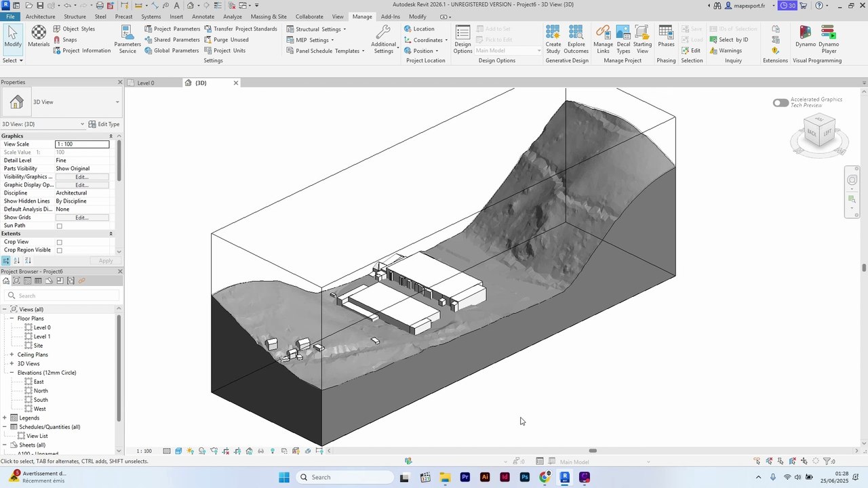Enable the Crop View checkbox

click(x=60, y=243)
